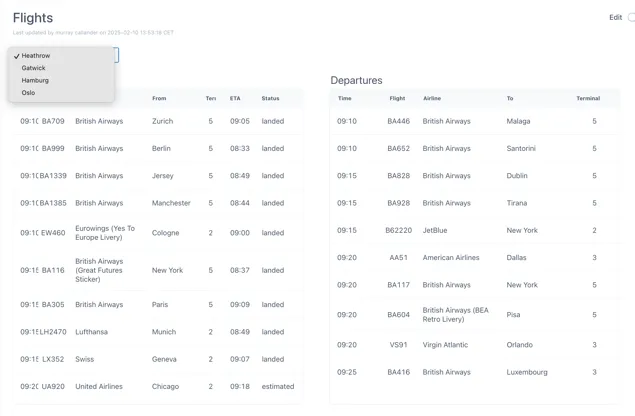Select departure flight B62220
This screenshot has width=635, height=416.
pos(398,230)
